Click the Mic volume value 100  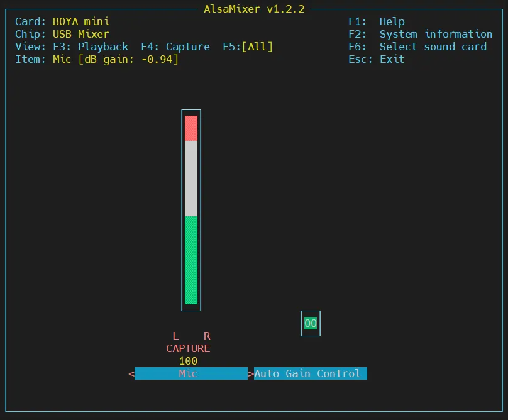tap(188, 361)
